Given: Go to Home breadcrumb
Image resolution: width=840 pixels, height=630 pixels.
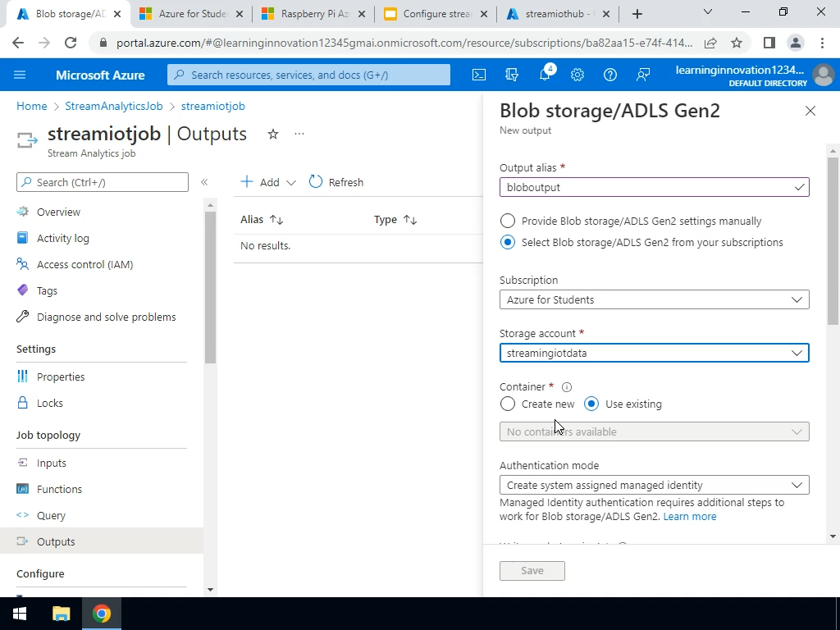Looking at the screenshot, I should (32, 106).
